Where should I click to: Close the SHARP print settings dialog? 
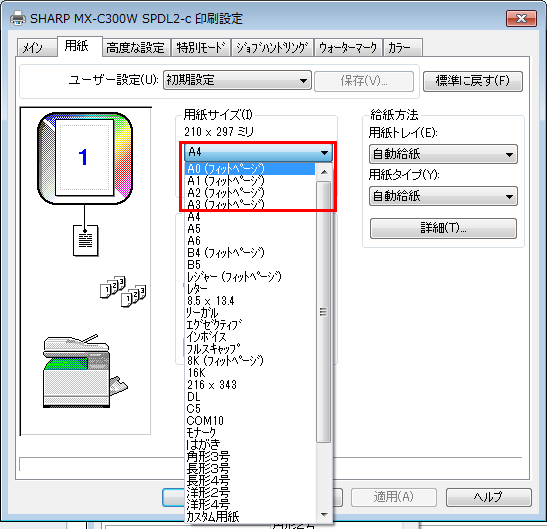tap(521, 18)
